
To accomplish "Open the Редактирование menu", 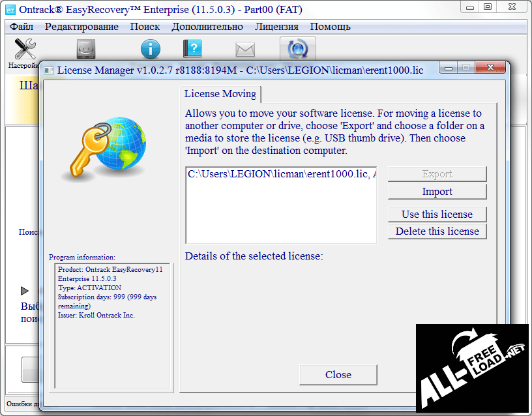I will point(81,27).
